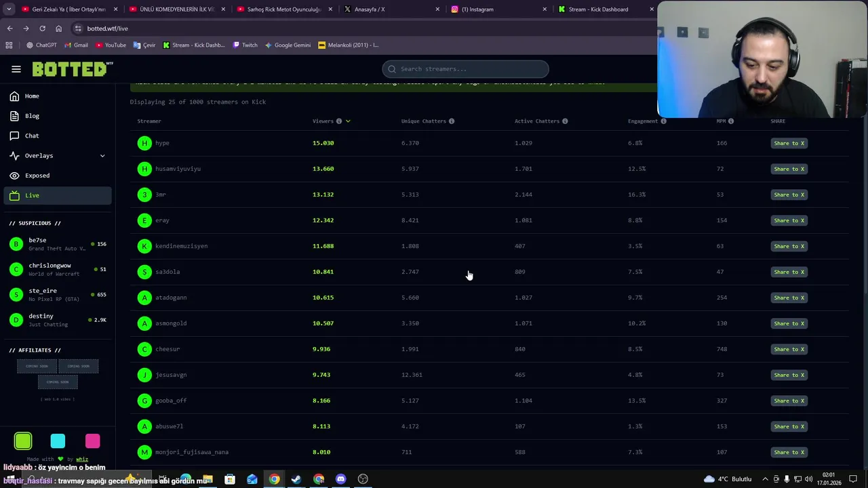Screen dimensions: 868x488
Task: Click the Active Chatters info icon
Action: 565,121
